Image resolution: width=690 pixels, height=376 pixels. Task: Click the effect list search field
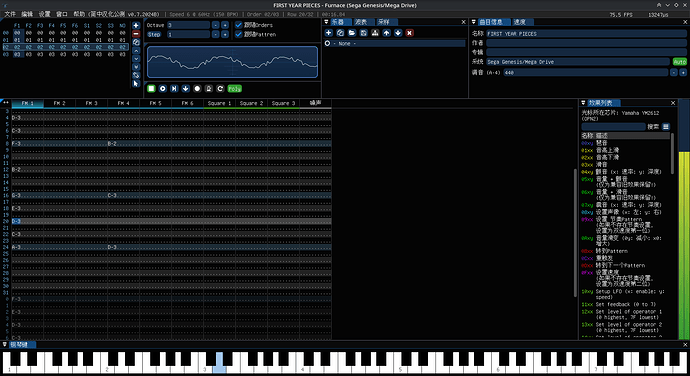click(x=613, y=127)
